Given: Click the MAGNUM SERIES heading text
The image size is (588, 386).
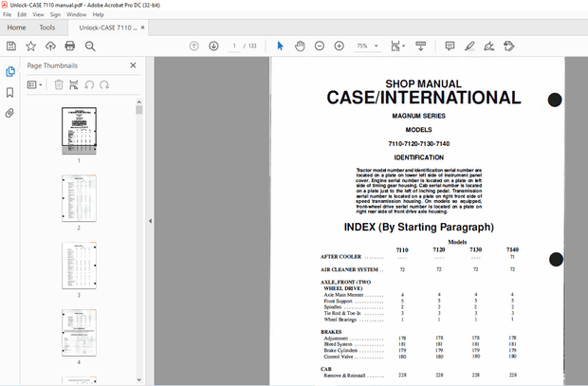Looking at the screenshot, I should pyautogui.click(x=418, y=116).
